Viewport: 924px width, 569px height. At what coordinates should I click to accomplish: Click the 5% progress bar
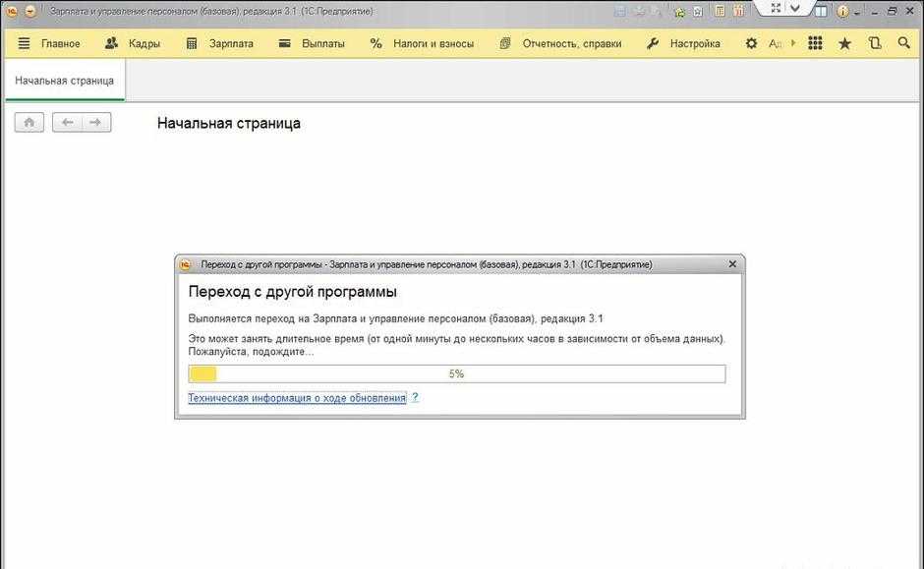tap(457, 374)
